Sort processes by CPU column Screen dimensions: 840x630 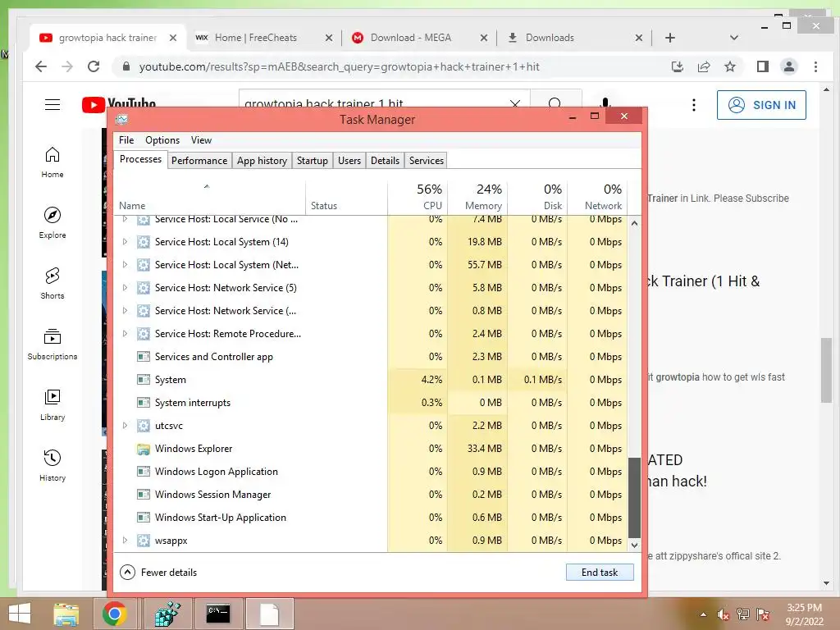(x=418, y=197)
